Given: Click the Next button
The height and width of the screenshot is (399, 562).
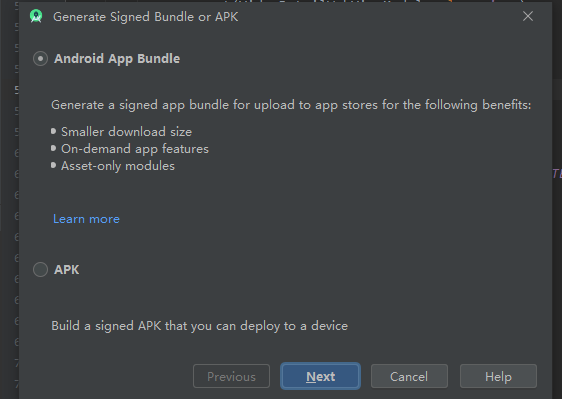Looking at the screenshot, I should (x=320, y=376).
